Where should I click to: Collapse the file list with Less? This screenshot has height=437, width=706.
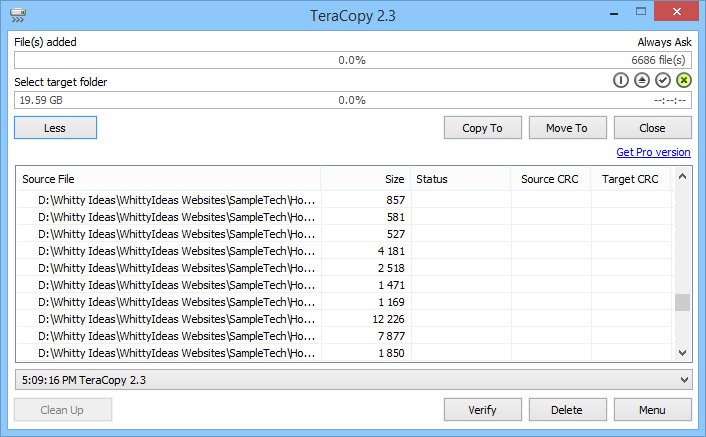pyautogui.click(x=55, y=128)
